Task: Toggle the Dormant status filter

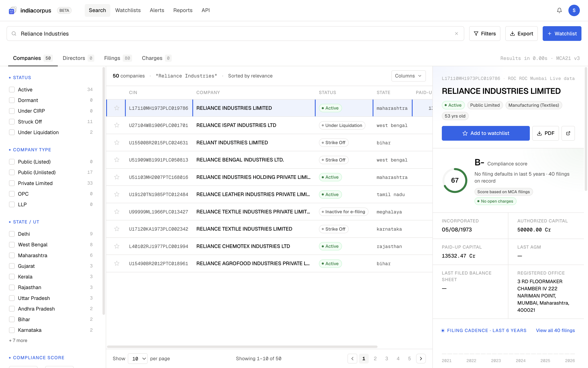Action: [x=12, y=100]
